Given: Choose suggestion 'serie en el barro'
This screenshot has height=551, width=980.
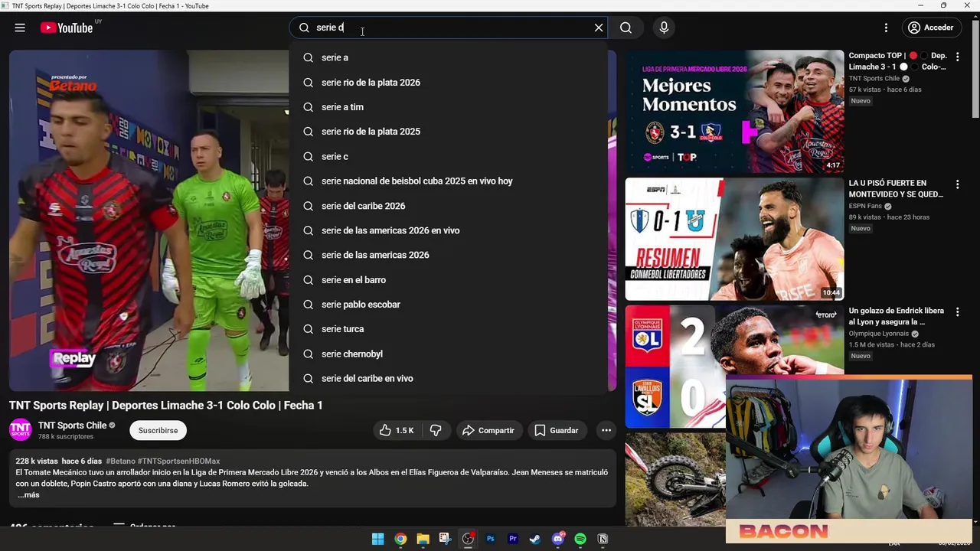Looking at the screenshot, I should (448, 280).
